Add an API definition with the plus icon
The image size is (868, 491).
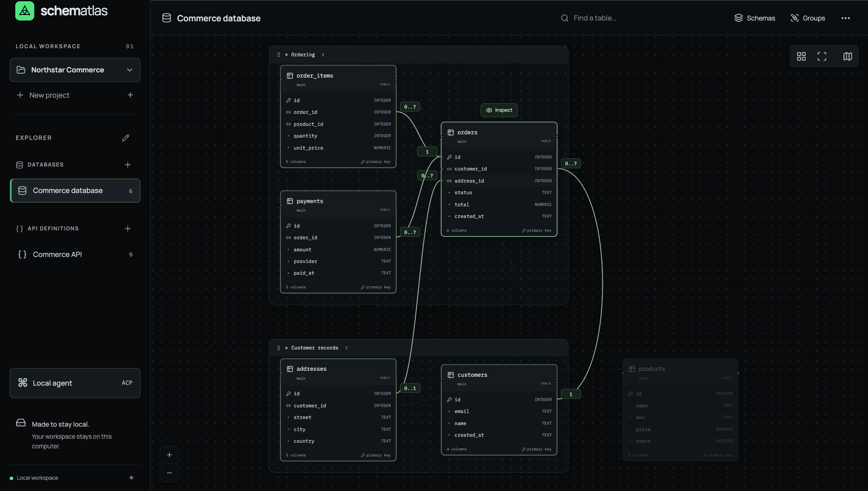[128, 229]
